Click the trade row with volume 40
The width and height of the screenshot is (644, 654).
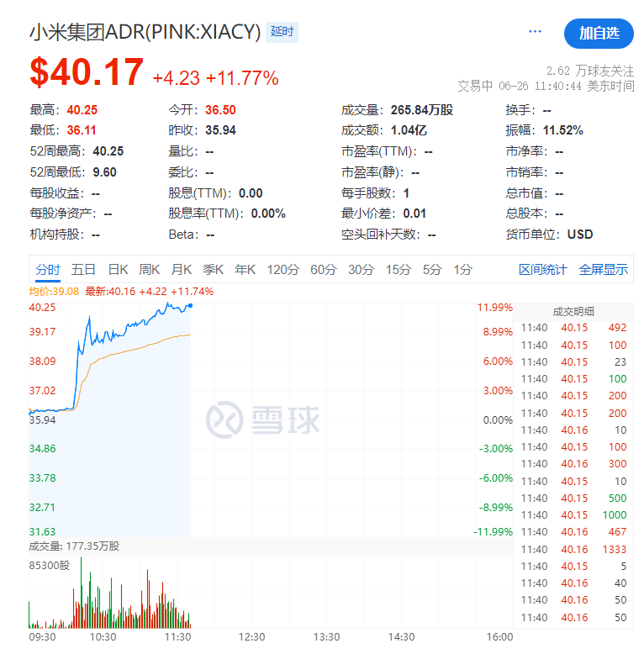573,583
